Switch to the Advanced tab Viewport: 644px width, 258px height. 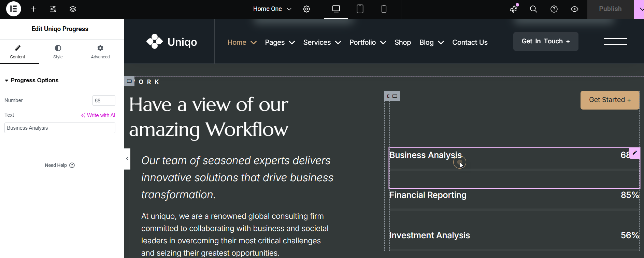100,52
